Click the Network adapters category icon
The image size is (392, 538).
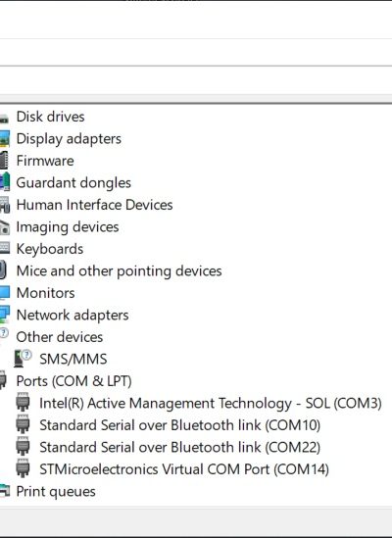pyautogui.click(x=5, y=315)
